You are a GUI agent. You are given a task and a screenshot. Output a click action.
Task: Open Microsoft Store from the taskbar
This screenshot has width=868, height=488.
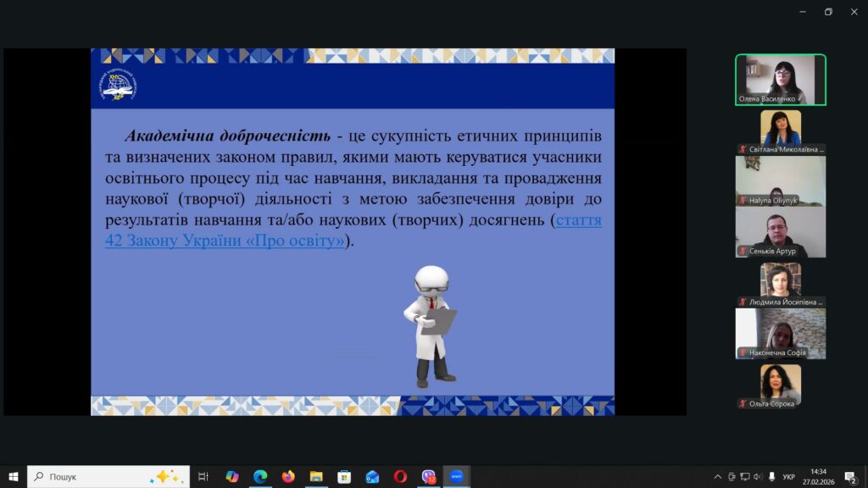(x=344, y=476)
